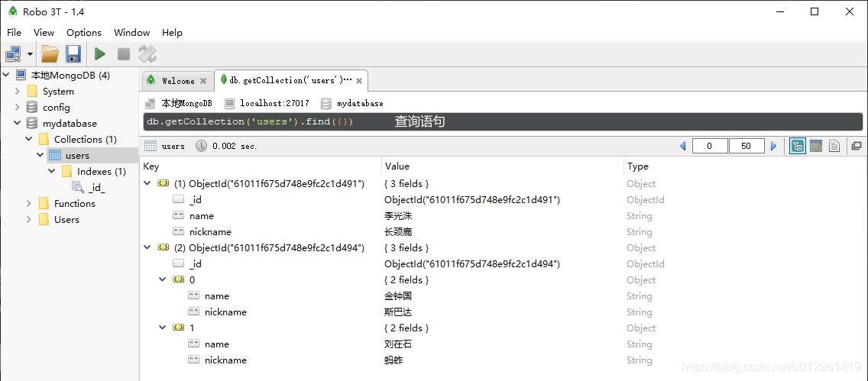Expand the Functions folder

pyautogui.click(x=29, y=204)
